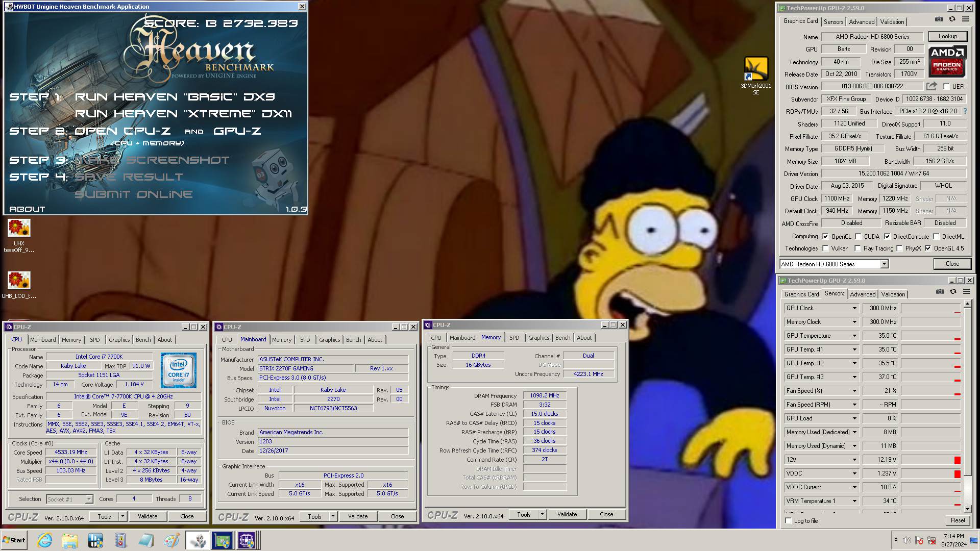980x551 pixels.
Task: Open hamburger menu in GPU-Z Graphics Card window
Action: (965, 19)
